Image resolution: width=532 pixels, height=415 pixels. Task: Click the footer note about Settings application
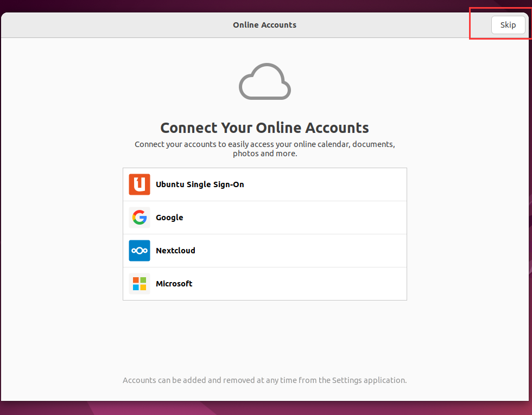coord(264,380)
